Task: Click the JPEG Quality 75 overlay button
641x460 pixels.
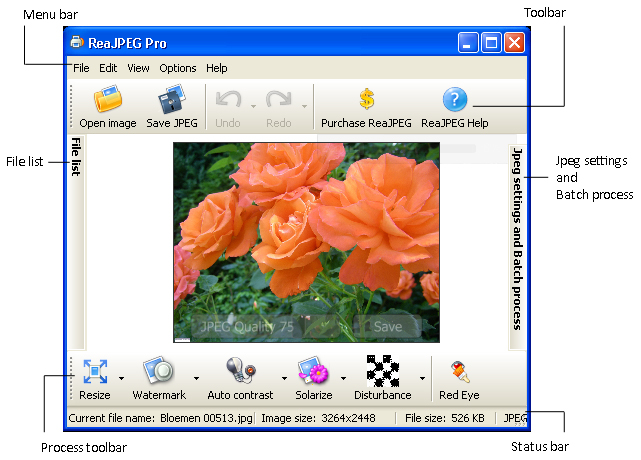Action: click(247, 326)
